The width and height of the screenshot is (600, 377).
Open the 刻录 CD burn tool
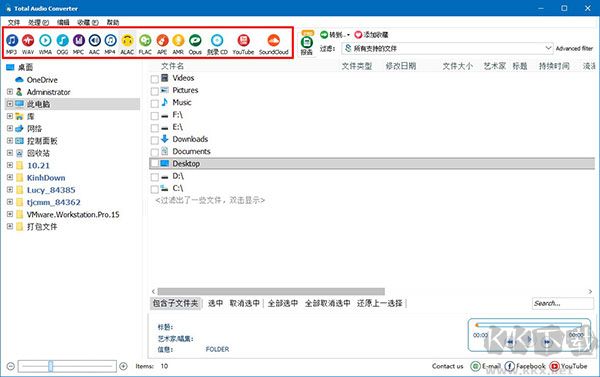click(x=217, y=44)
